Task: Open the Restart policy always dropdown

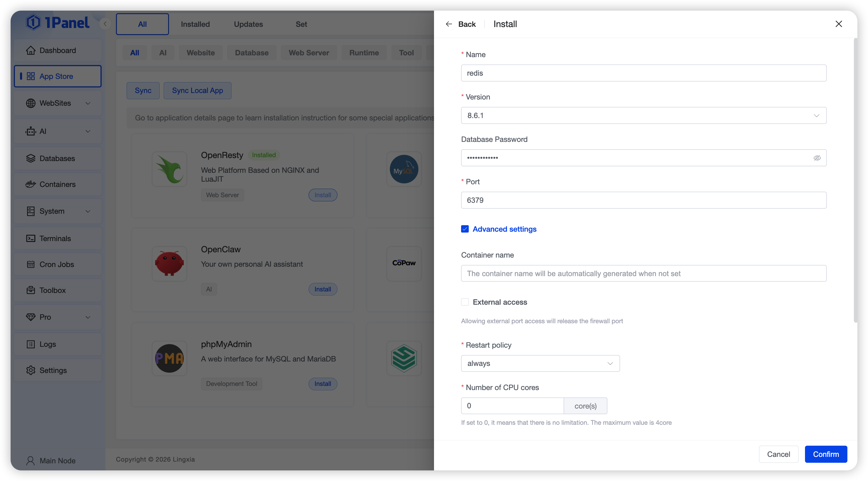Action: pos(540,364)
